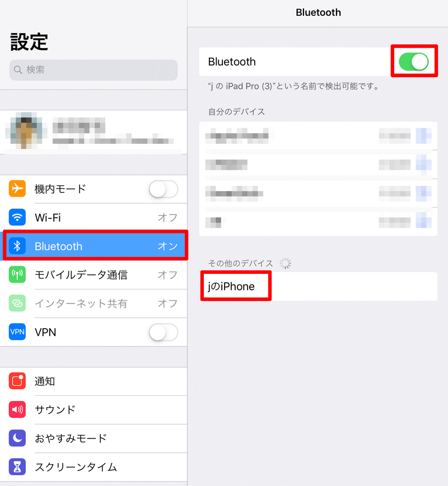
Task: Tap the mobile data antenna icon
Action: (17, 274)
